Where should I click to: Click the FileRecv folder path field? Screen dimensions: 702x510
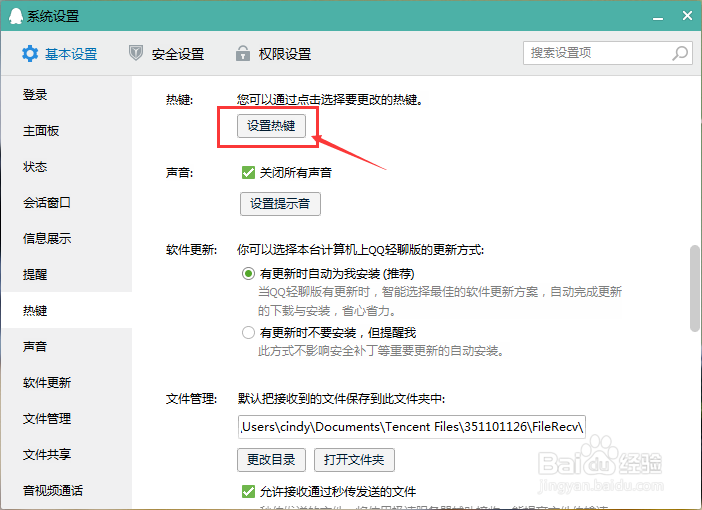(411, 427)
